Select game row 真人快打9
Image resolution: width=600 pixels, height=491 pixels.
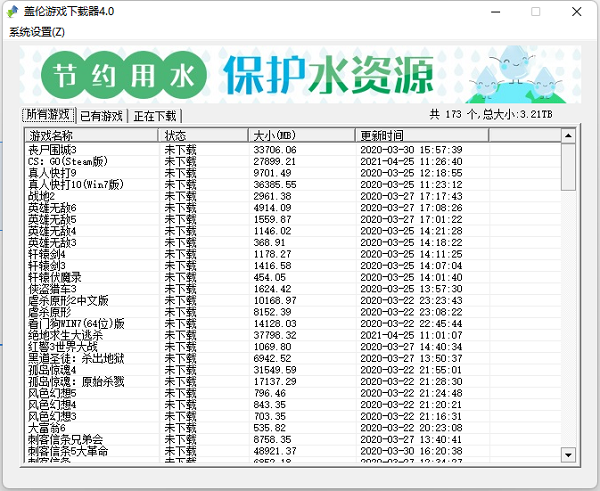coord(293,173)
